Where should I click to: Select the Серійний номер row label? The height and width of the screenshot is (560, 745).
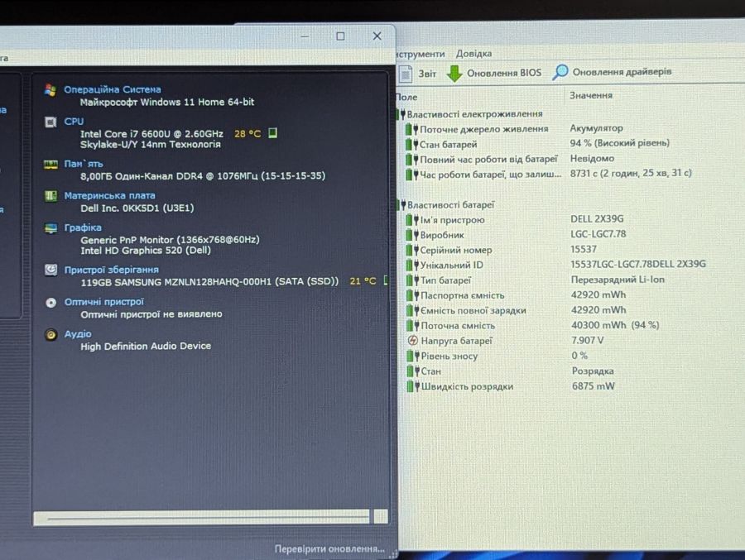click(455, 250)
